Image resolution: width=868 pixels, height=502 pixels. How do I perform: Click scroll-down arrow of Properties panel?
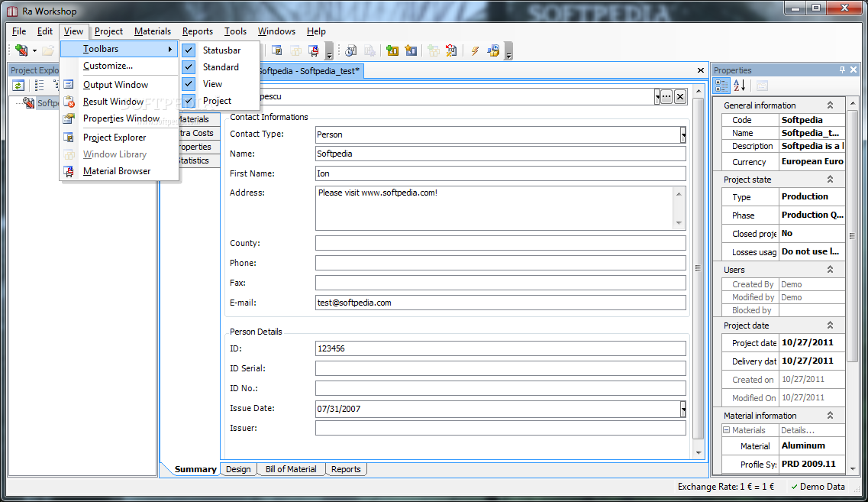click(x=853, y=468)
